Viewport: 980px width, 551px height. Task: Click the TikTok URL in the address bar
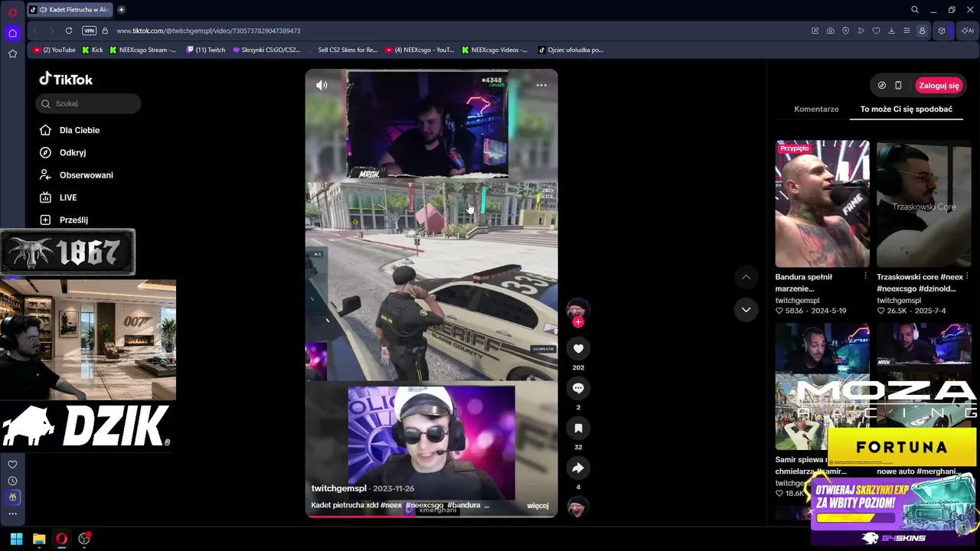tap(208, 31)
